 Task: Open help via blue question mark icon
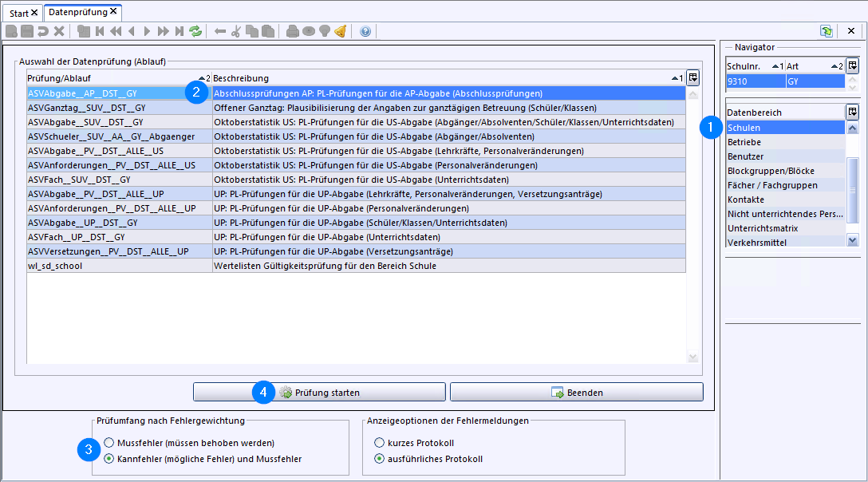coord(365,31)
